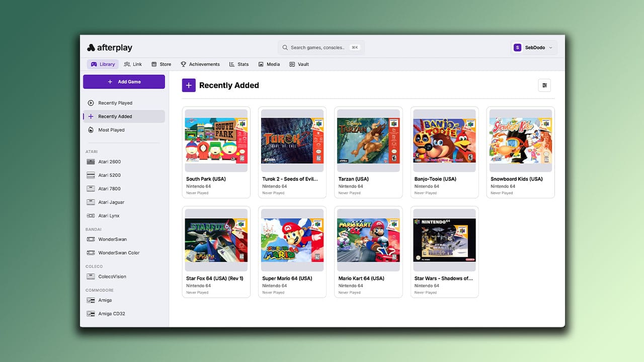The height and width of the screenshot is (362, 644).
Task: Click the ColecoVision console icon
Action: 91,277
